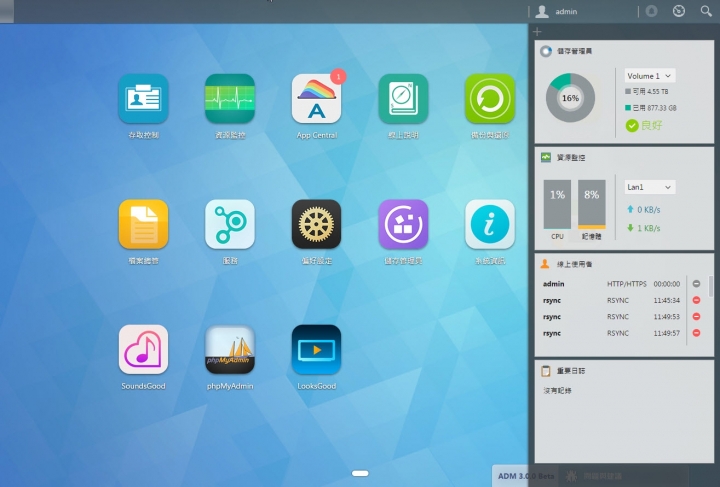This screenshot has width=720, height=487.
Task: Click the 00:00:00 time on admin row
Action: coord(667,284)
